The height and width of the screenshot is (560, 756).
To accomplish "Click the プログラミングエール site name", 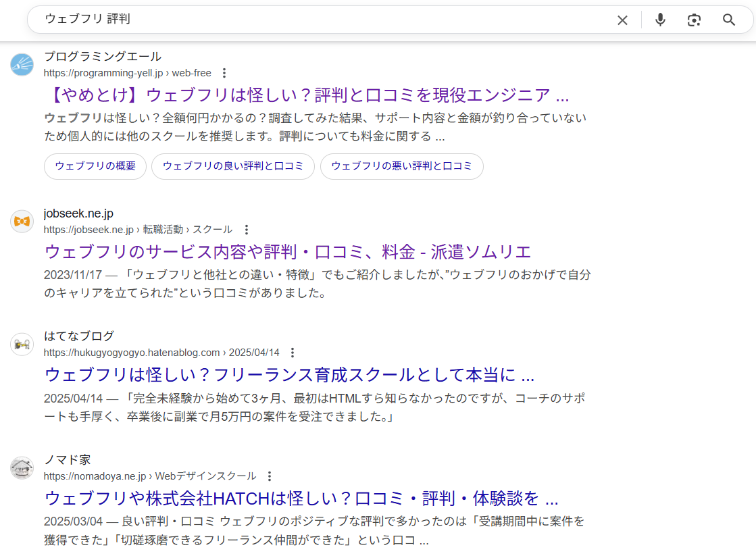I will [103, 56].
